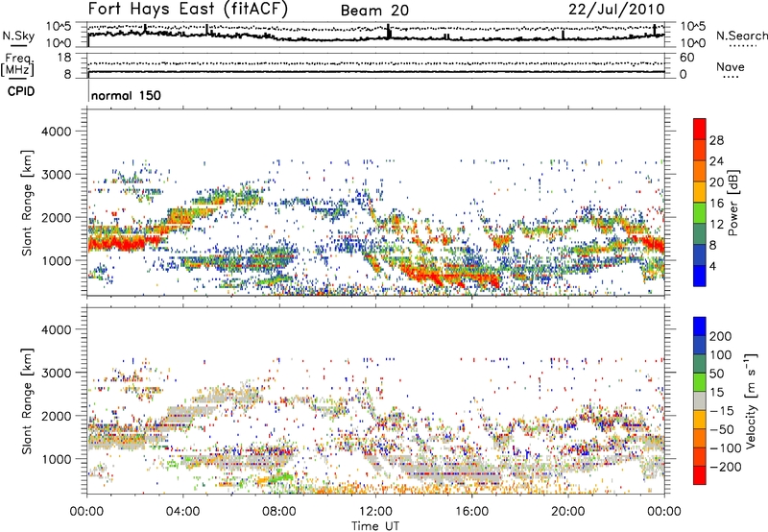
Task: Click the 'Fort Hays East (fitACF)' title
Action: click(187, 9)
